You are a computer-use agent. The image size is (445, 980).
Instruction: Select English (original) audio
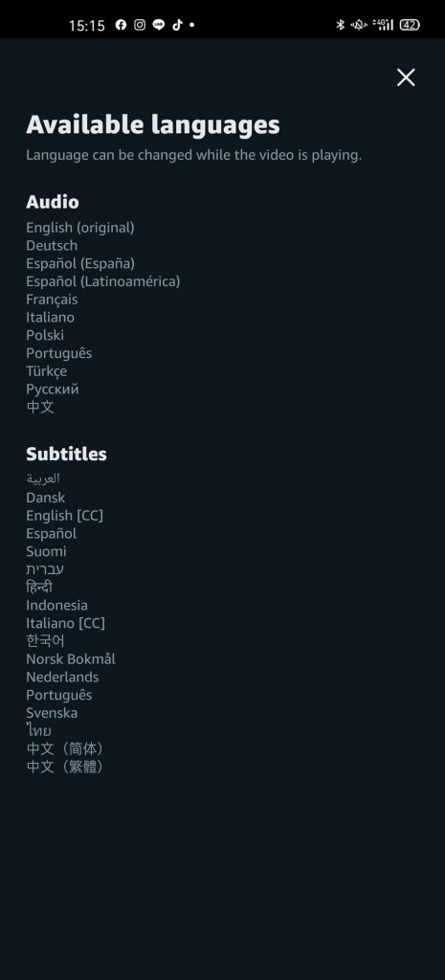[x=80, y=228]
